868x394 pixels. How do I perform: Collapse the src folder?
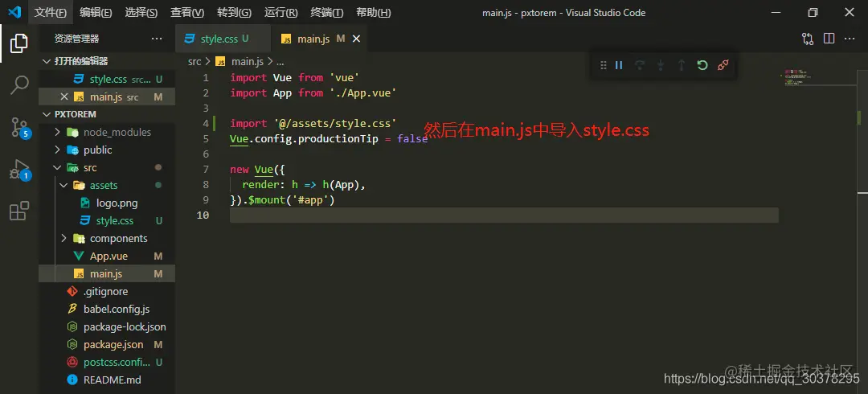tap(107, 168)
